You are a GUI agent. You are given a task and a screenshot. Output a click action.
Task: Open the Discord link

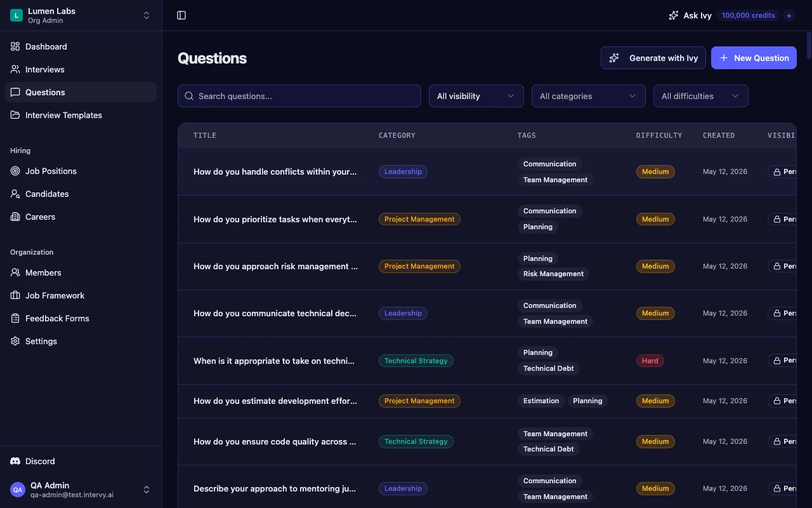coord(81,461)
